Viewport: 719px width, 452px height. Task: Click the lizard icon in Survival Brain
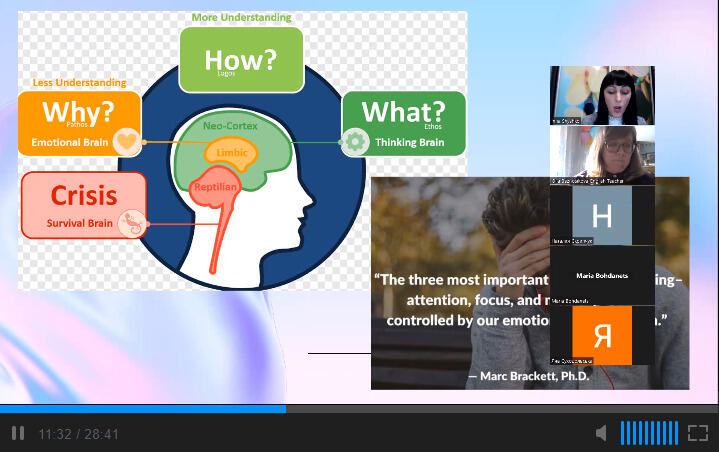(x=132, y=223)
